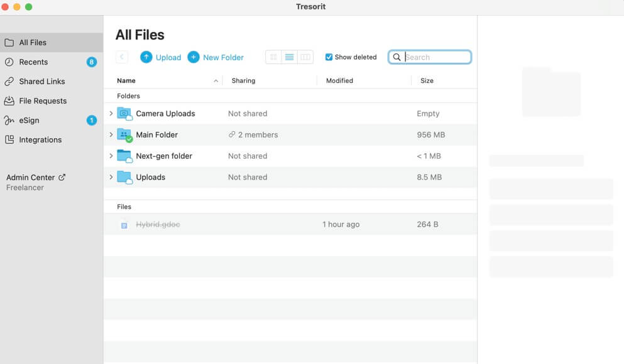Open File Requests section
Image resolution: width=624 pixels, height=364 pixels.
pyautogui.click(x=52, y=101)
